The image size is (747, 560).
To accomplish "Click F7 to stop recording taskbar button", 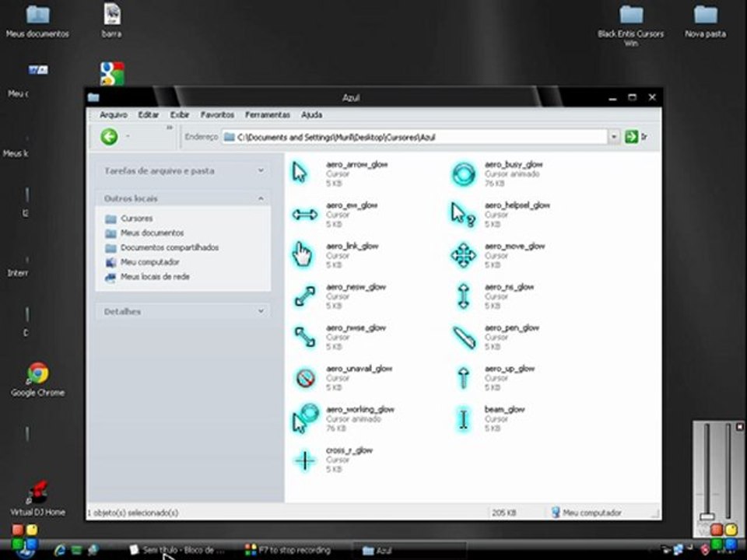I will point(288,550).
